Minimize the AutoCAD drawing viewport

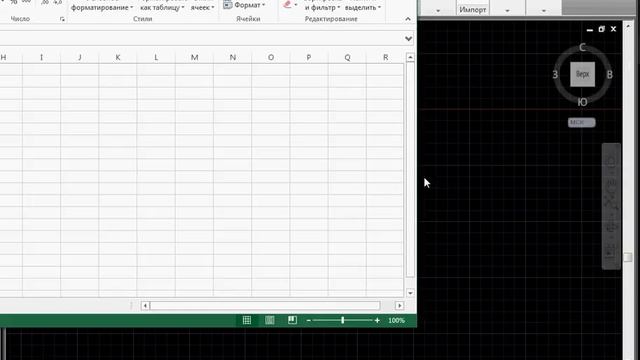590,29
